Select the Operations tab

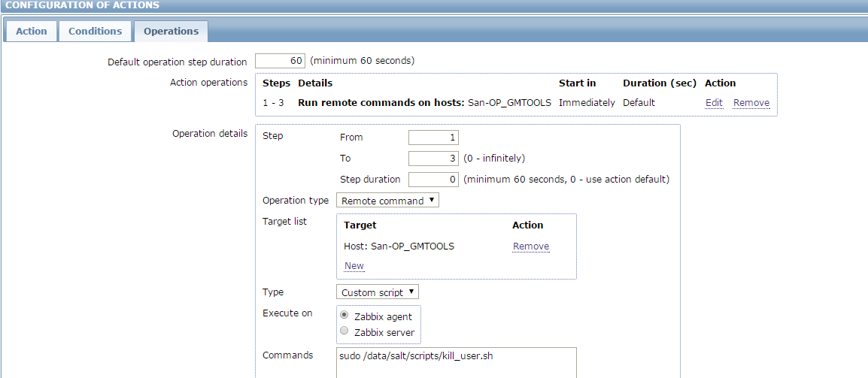pos(171,31)
